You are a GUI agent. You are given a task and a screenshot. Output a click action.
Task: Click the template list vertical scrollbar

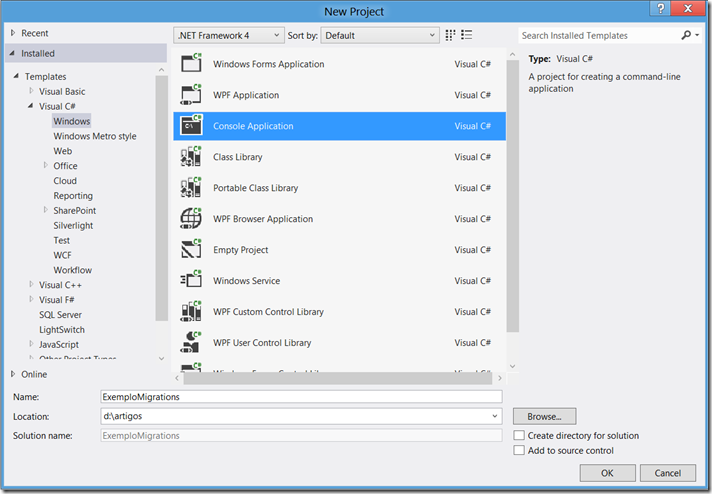pyautogui.click(x=513, y=195)
